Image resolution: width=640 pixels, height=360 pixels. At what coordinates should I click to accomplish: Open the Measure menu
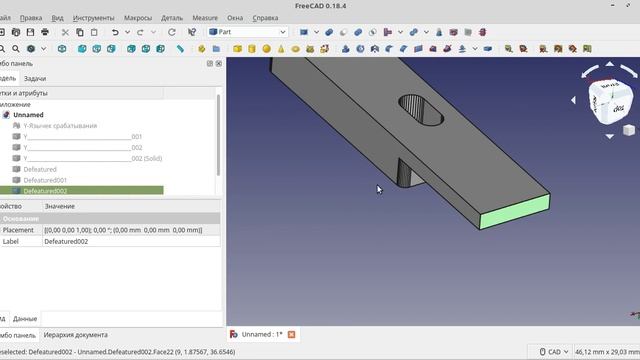pos(205,18)
